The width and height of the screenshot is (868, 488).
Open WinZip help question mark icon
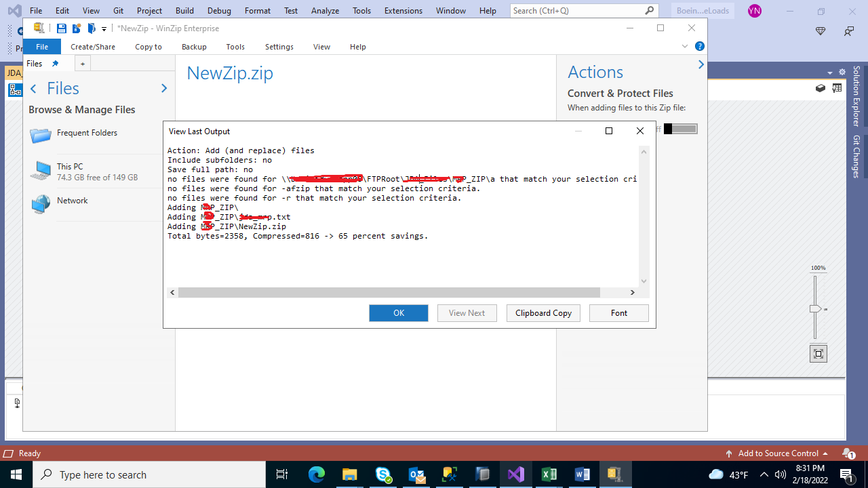pyautogui.click(x=700, y=46)
